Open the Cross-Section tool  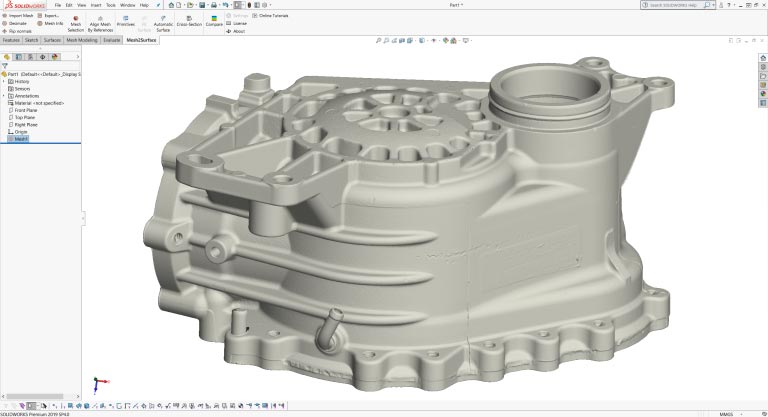(x=190, y=21)
